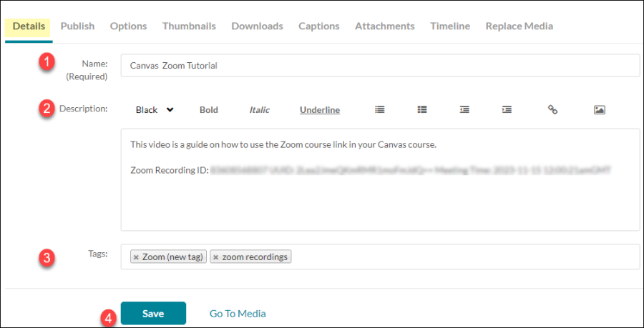Switch to the Details tab
The width and height of the screenshot is (644, 328).
click(x=29, y=26)
